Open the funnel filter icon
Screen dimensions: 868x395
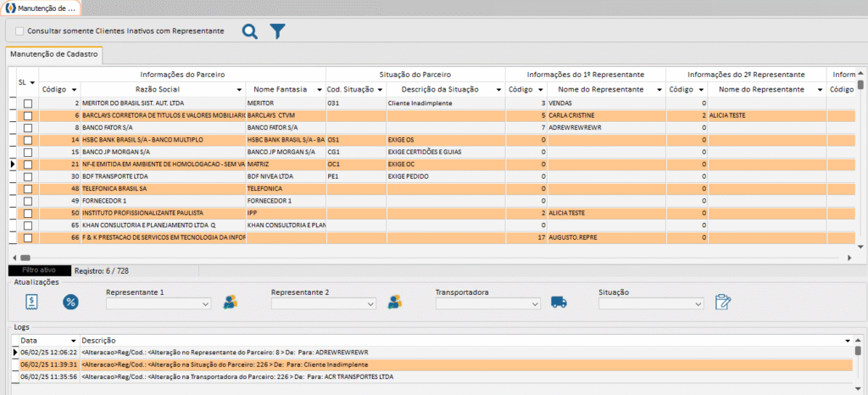(x=277, y=31)
